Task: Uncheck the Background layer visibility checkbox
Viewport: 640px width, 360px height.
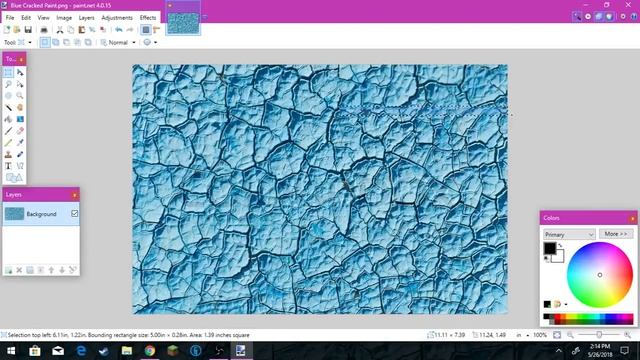Action: point(74,213)
